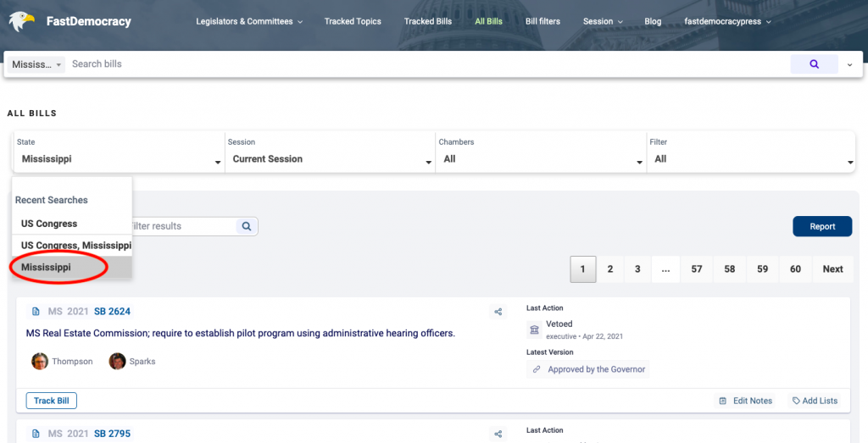Expand the Session filter dropdown
The image size is (868, 443).
click(x=330, y=158)
